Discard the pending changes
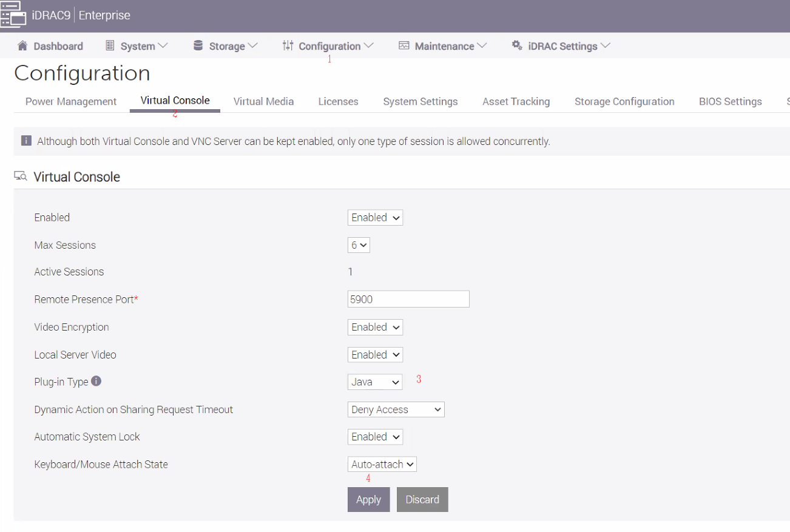The width and height of the screenshot is (790, 532). (x=422, y=499)
